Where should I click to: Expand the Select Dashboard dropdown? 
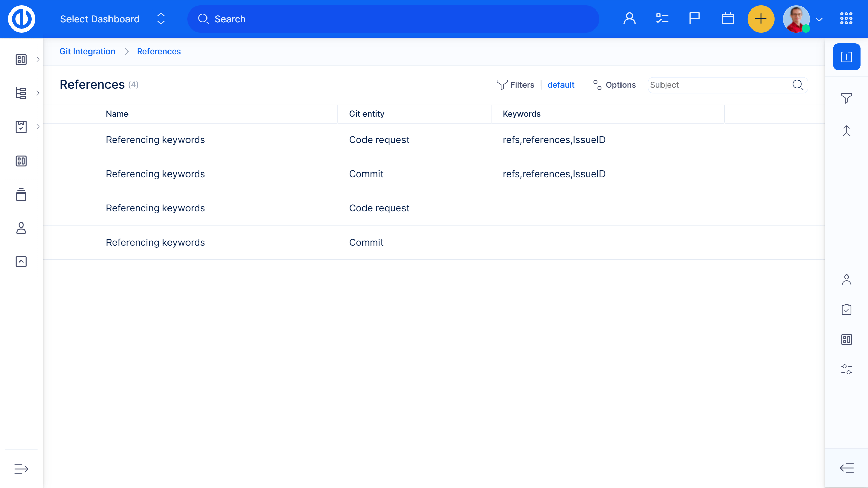click(x=161, y=19)
